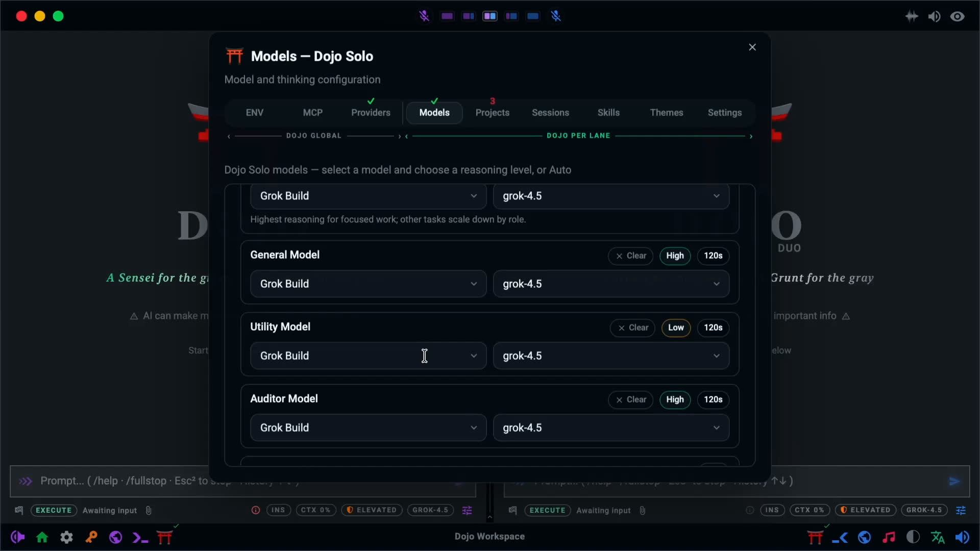Click the gray speaker volume icon at top right
Image resolution: width=980 pixels, height=551 pixels.
click(x=935, y=16)
